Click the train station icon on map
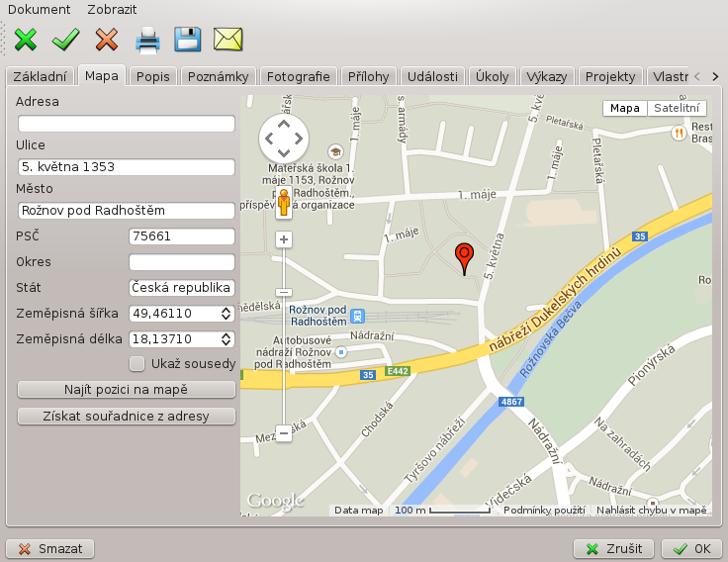This screenshot has width=728, height=562. 357,317
